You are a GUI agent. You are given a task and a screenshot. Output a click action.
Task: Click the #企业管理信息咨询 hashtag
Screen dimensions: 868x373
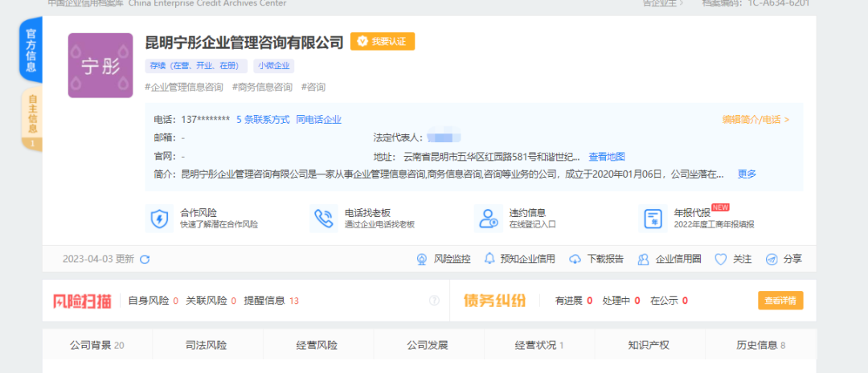click(x=184, y=87)
